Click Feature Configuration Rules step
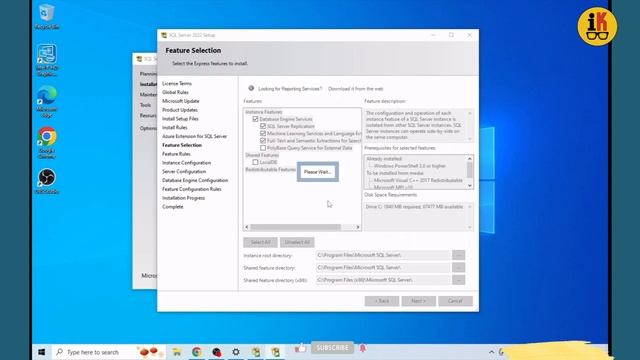 (192, 189)
